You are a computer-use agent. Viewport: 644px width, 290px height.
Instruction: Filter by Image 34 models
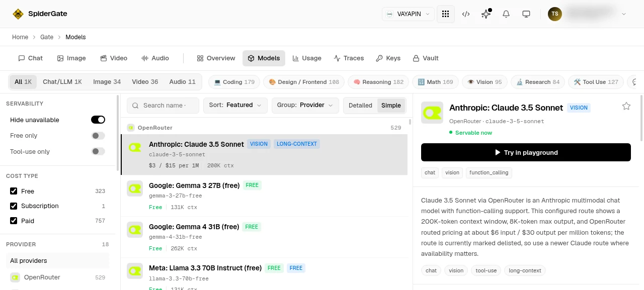coord(107,82)
